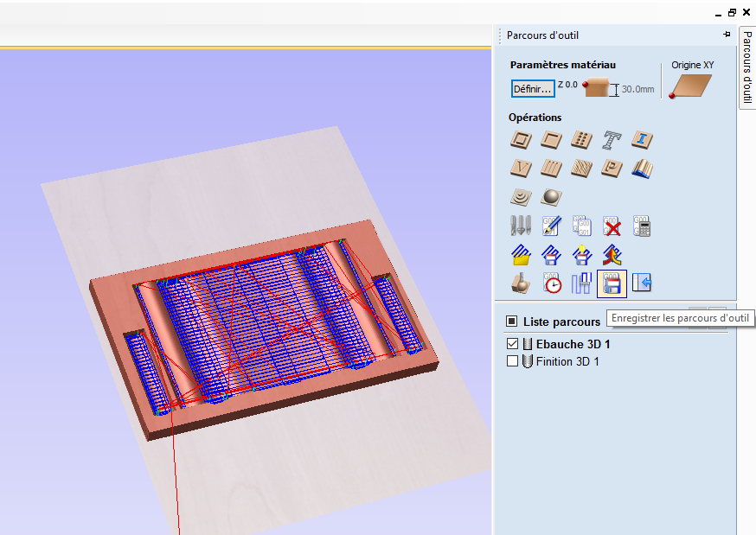Select the Pocket toolpath operation icon
Image resolution: width=756 pixels, height=535 pixels.
coord(551,140)
